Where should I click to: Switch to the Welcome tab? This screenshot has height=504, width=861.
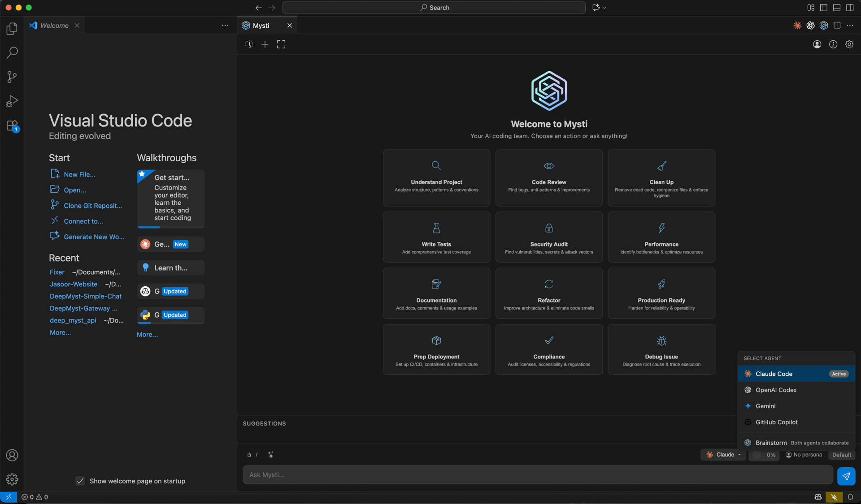(x=54, y=26)
